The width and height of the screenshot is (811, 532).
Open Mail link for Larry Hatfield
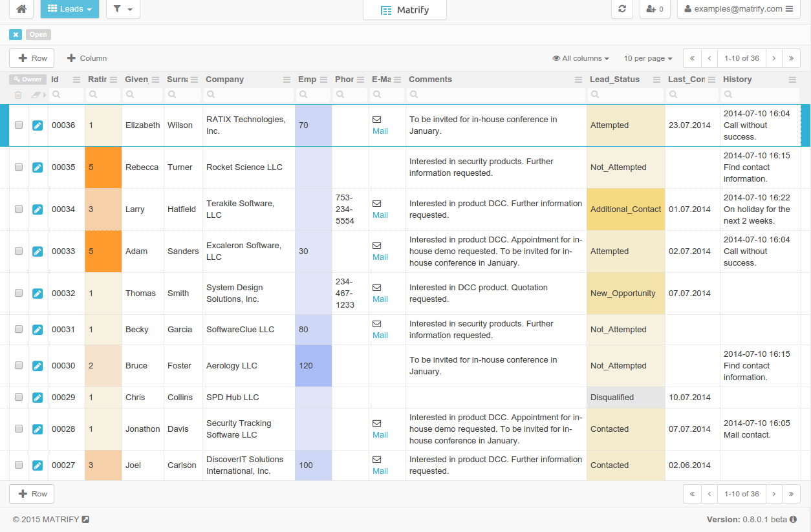(380, 215)
